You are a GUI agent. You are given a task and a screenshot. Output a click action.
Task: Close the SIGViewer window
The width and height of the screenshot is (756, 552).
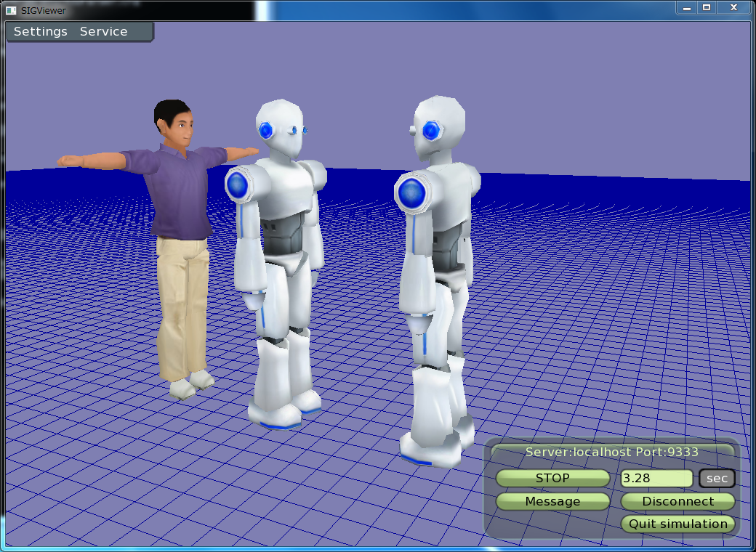click(x=734, y=7)
